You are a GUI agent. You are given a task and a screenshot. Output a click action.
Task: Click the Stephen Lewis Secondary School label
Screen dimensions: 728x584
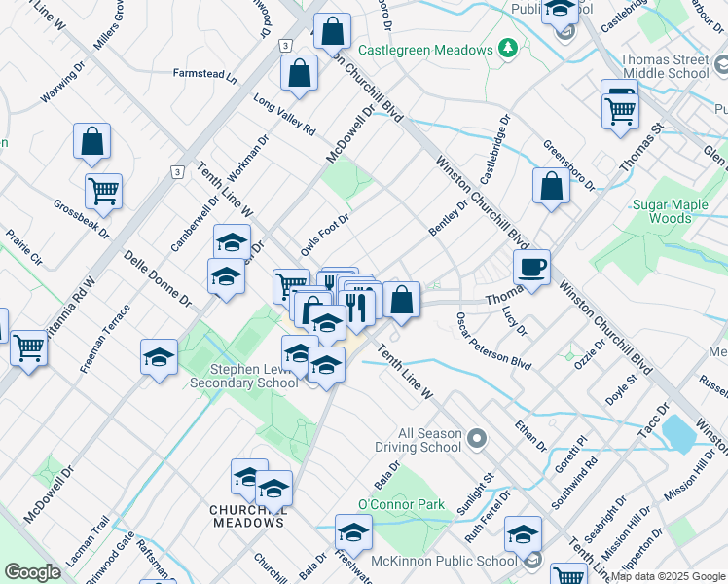[244, 376]
